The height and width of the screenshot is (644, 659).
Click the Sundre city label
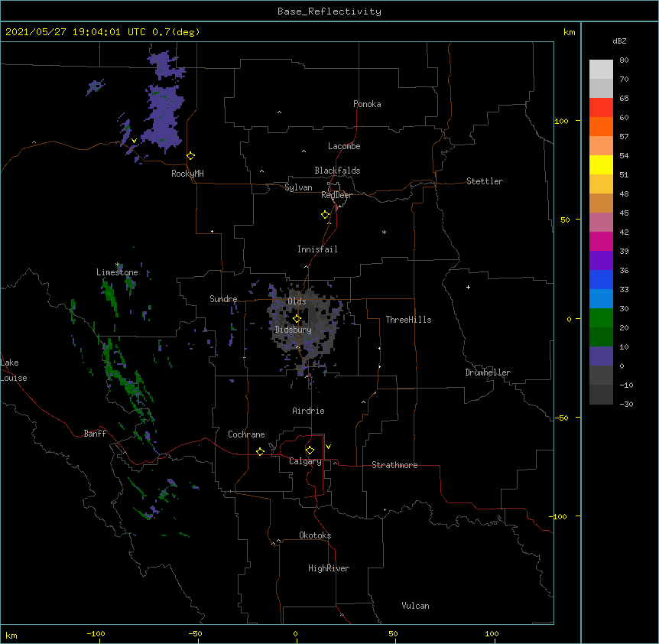(223, 299)
